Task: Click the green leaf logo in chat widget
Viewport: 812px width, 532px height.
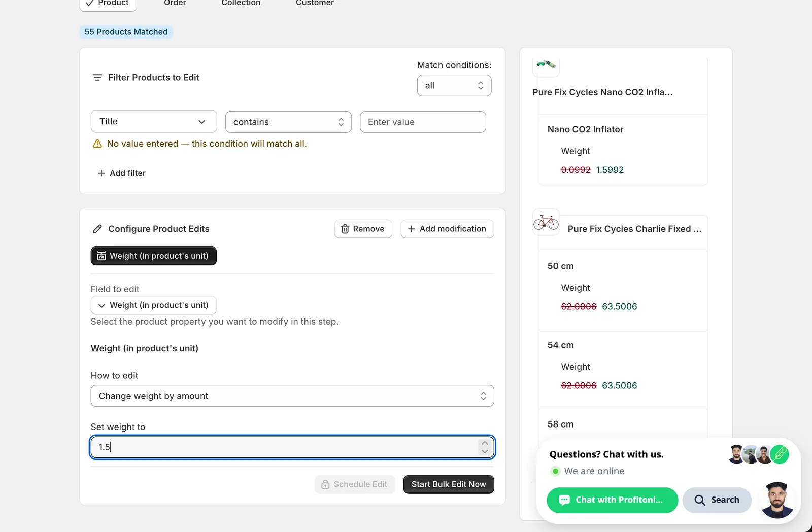Action: tap(780, 454)
